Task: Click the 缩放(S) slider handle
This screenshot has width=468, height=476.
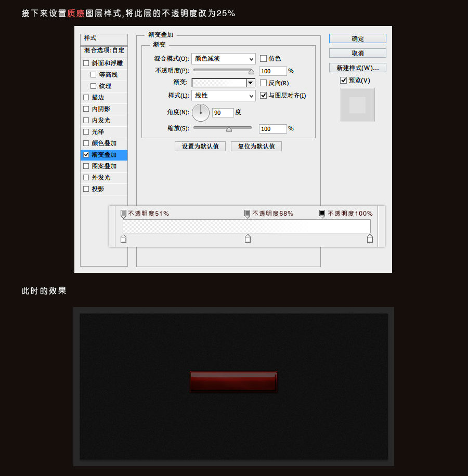Action: tap(229, 129)
